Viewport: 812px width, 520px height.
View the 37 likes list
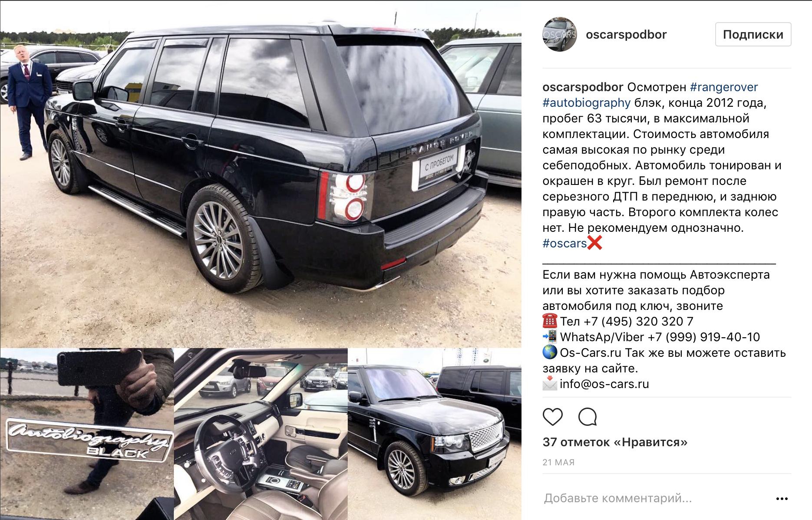pos(615,442)
